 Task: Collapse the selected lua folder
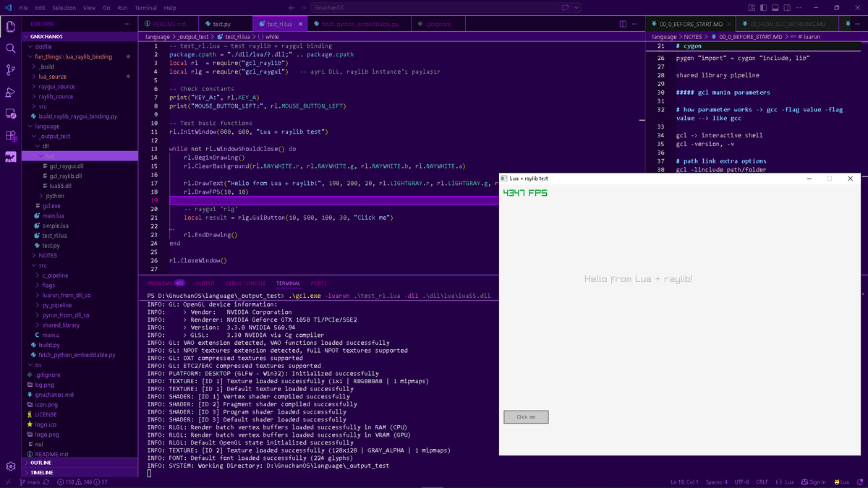(80, 155)
